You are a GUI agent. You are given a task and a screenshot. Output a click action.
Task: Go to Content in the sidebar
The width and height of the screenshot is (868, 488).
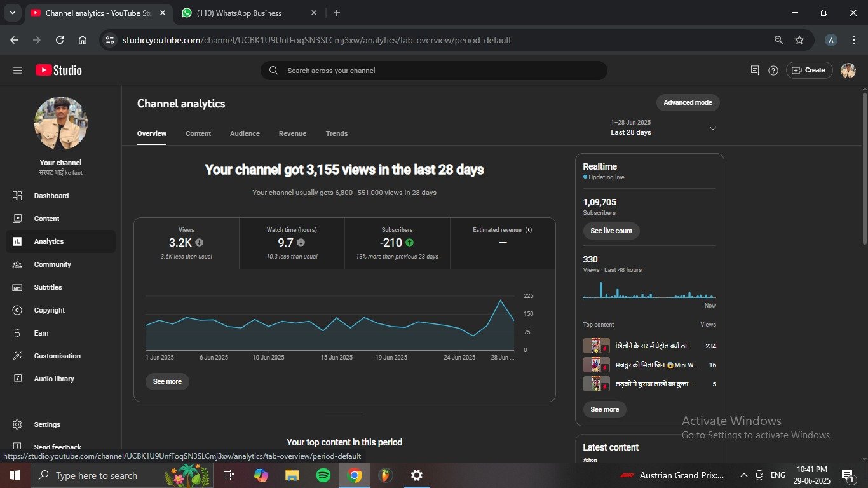[x=60, y=219]
